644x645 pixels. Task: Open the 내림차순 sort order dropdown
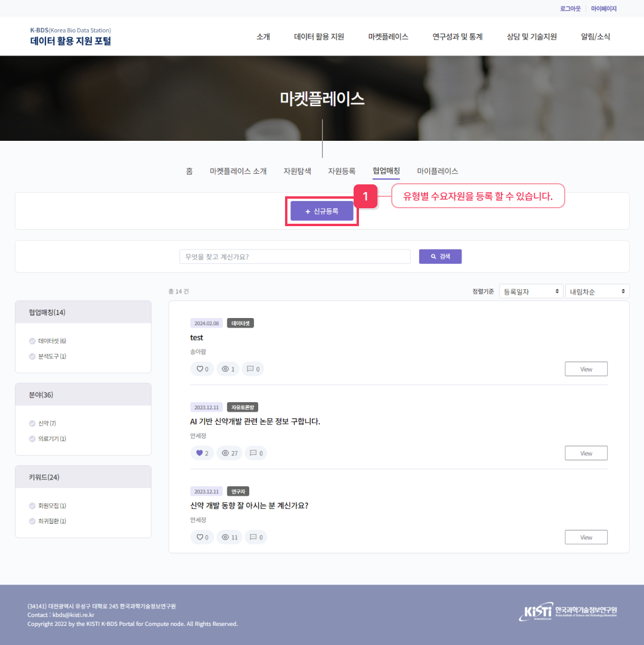click(x=596, y=291)
